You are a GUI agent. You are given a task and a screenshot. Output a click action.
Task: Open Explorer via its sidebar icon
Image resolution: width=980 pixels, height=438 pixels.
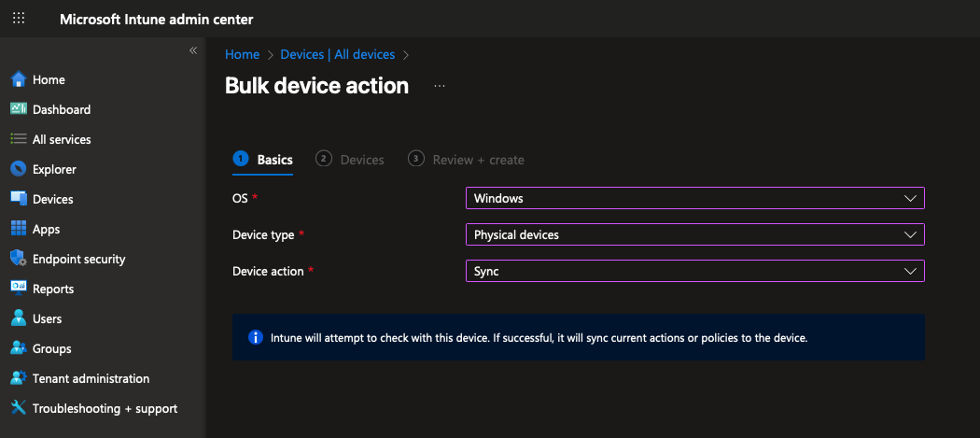(x=18, y=169)
